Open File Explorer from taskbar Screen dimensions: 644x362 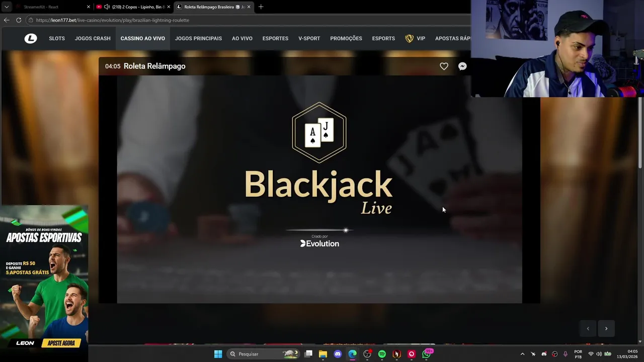(323, 354)
